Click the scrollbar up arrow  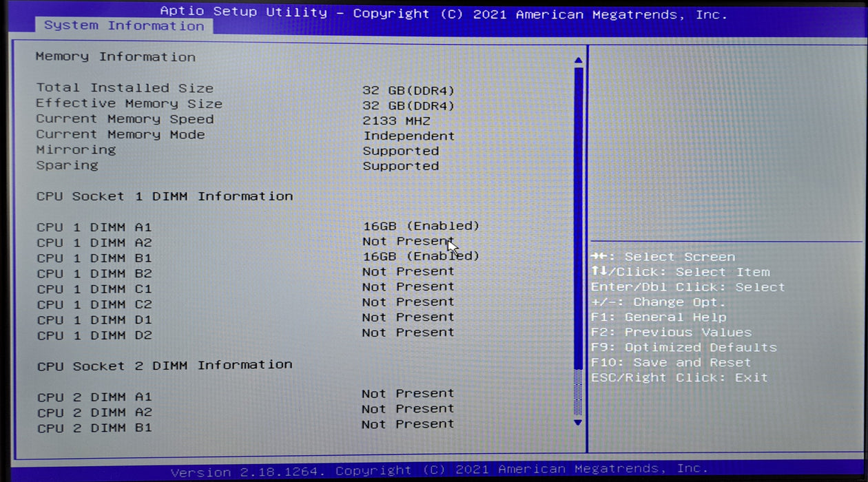click(578, 61)
